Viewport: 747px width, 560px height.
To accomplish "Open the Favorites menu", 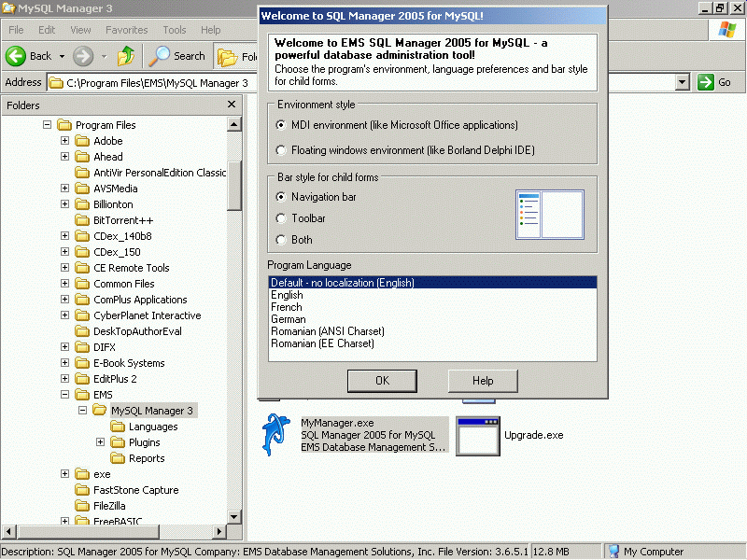I will [127, 30].
